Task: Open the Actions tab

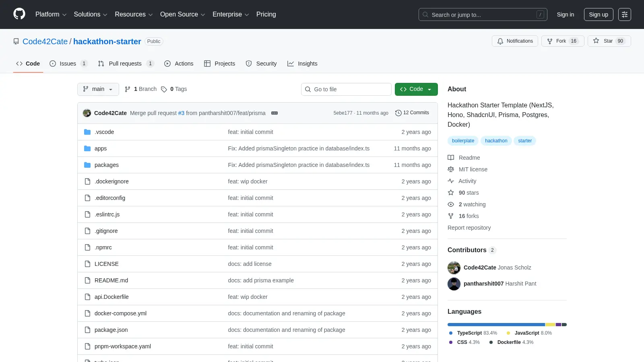Action: [179, 64]
